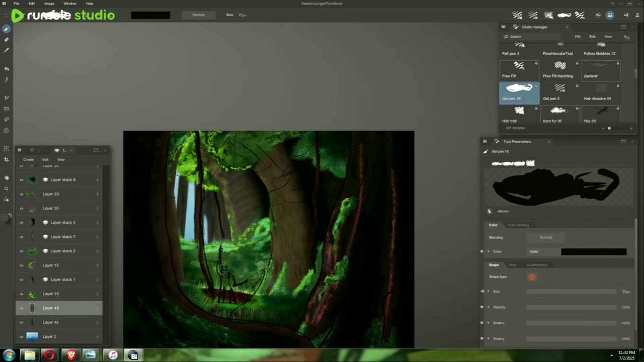
Task: Open the File menu in Brush manager
Action: [578, 37]
